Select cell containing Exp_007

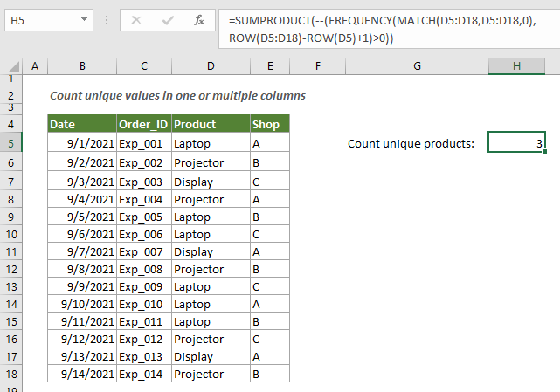pos(143,251)
